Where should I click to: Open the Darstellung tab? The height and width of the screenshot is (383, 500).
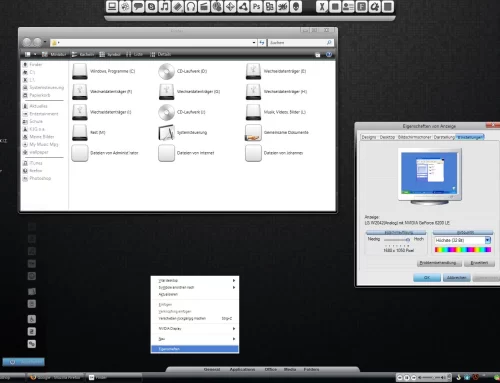[444, 137]
